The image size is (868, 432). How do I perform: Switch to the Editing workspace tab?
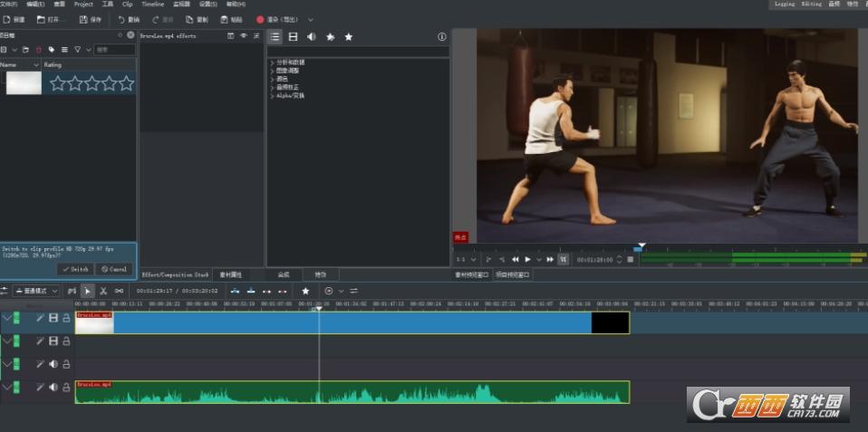[811, 4]
